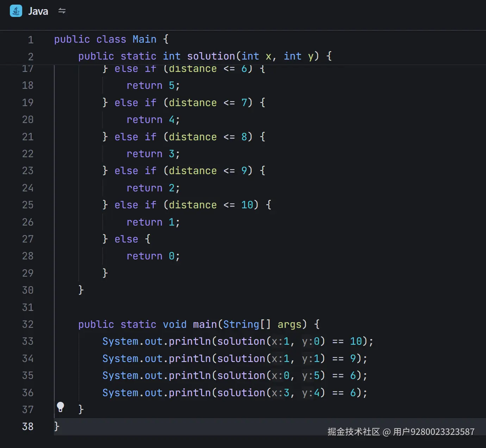The height and width of the screenshot is (448, 486).
Task: Click line number 26 in gutter
Action: pyautogui.click(x=28, y=222)
